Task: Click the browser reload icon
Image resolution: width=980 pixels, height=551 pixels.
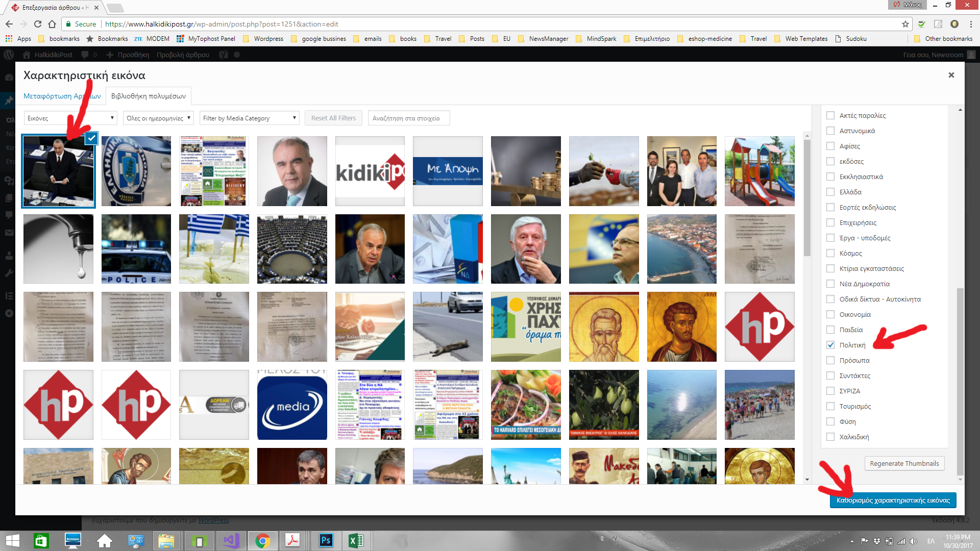Action: pos(38,24)
